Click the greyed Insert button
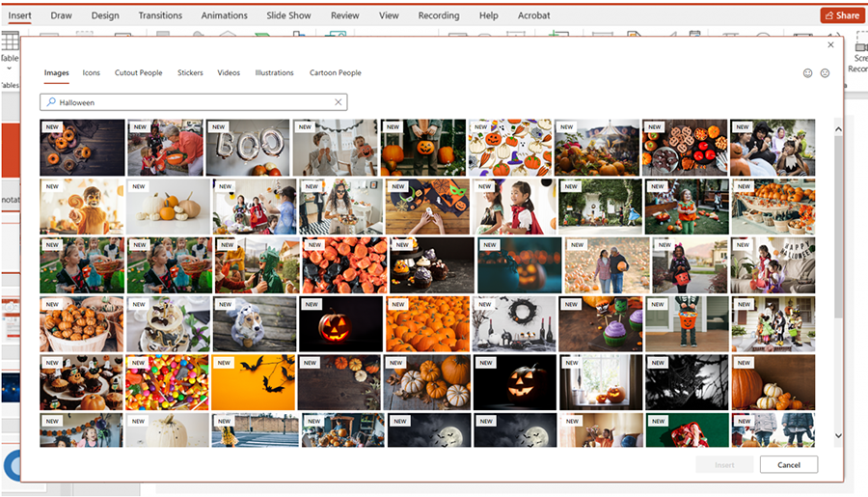Screen dimensions: 868x497 (x=724, y=465)
